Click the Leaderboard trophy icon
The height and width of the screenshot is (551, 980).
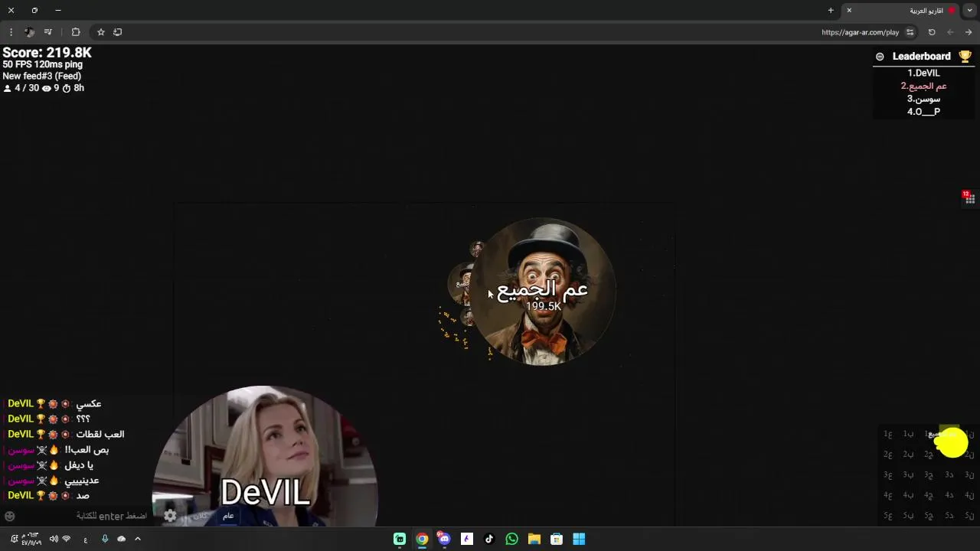coord(965,56)
